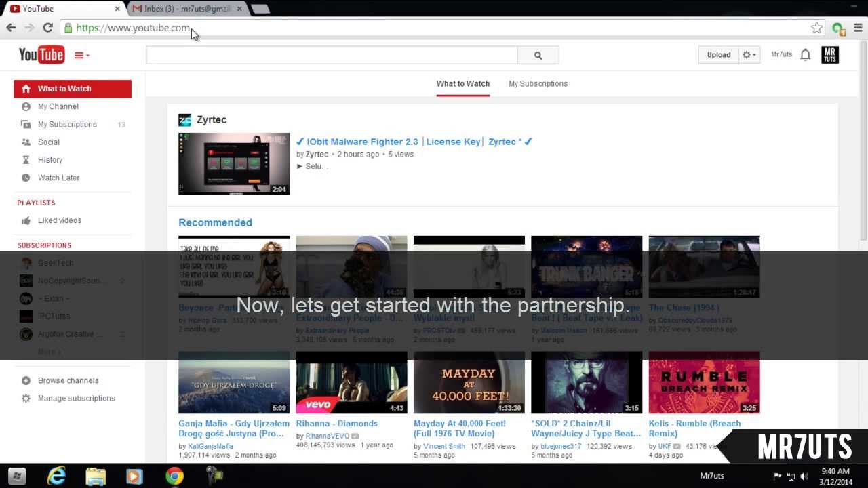The width and height of the screenshot is (868, 488).
Task: Click the Upload button
Action: pyautogui.click(x=719, y=55)
